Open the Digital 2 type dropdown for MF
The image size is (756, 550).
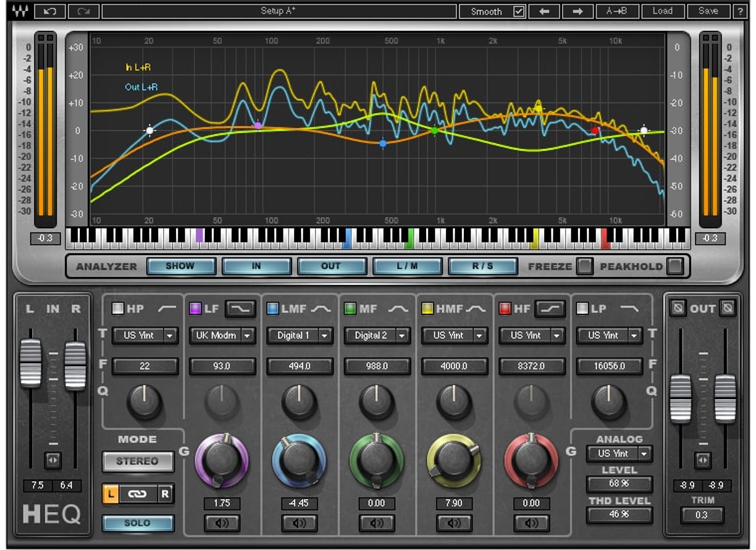click(377, 335)
